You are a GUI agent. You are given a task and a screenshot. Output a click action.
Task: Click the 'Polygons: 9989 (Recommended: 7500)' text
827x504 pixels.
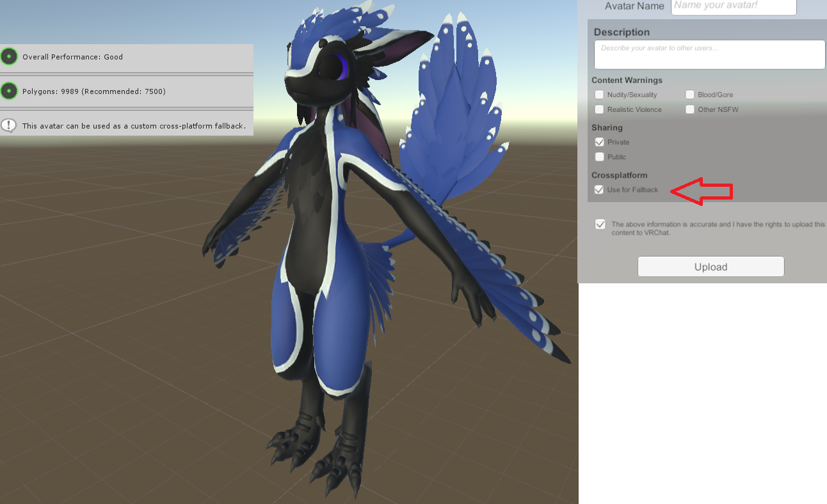click(x=94, y=91)
